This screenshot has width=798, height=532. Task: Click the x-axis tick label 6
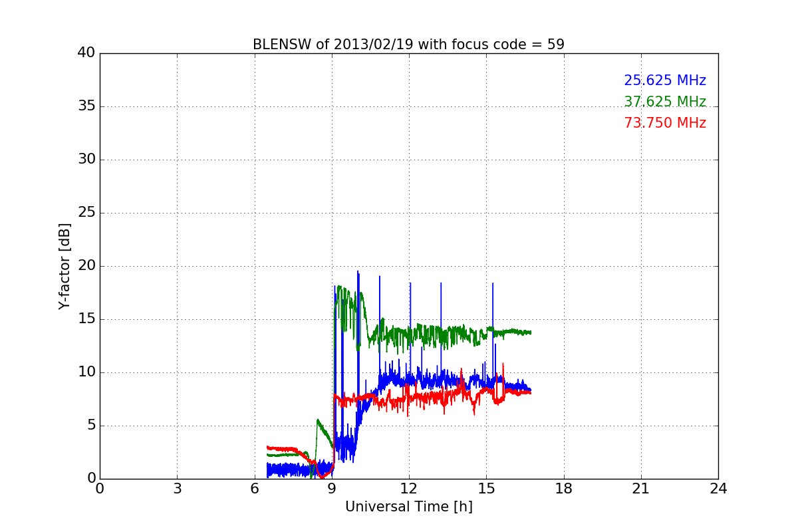point(254,488)
